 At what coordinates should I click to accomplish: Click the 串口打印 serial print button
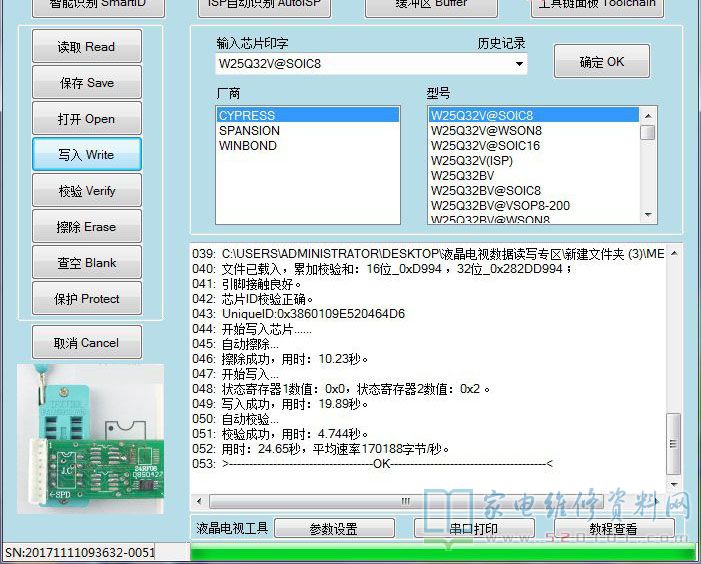[x=474, y=529]
